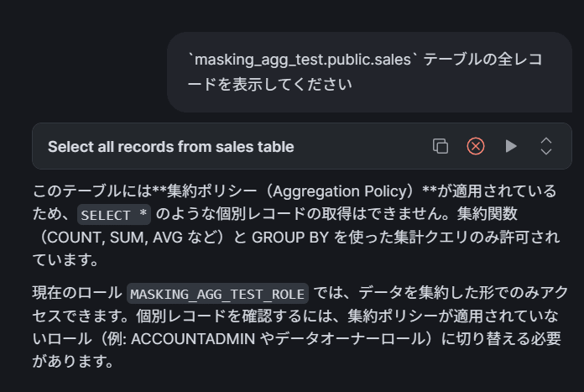584x392 pixels.
Task: Click the 集約関数 text
Action: (x=488, y=214)
